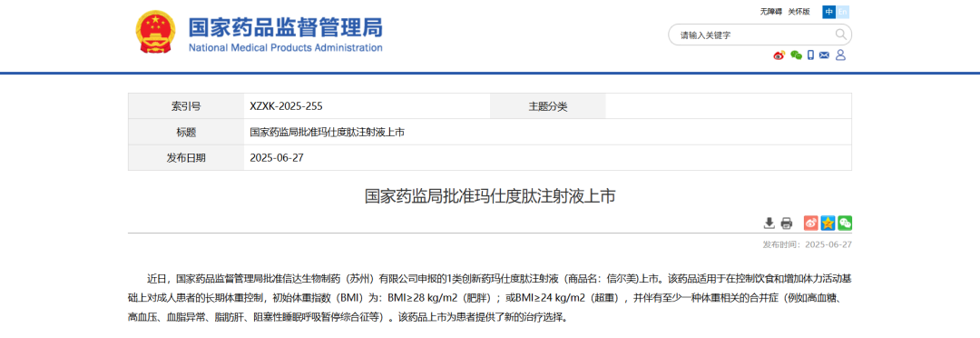The width and height of the screenshot is (980, 338).
Task: Click the mobile phone icon
Action: (810, 55)
